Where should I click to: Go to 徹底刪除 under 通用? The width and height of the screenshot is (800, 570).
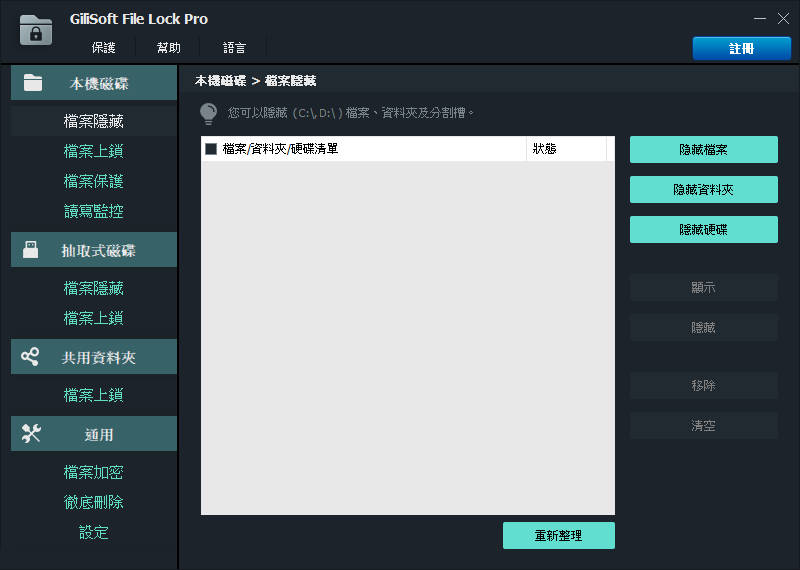pos(93,502)
